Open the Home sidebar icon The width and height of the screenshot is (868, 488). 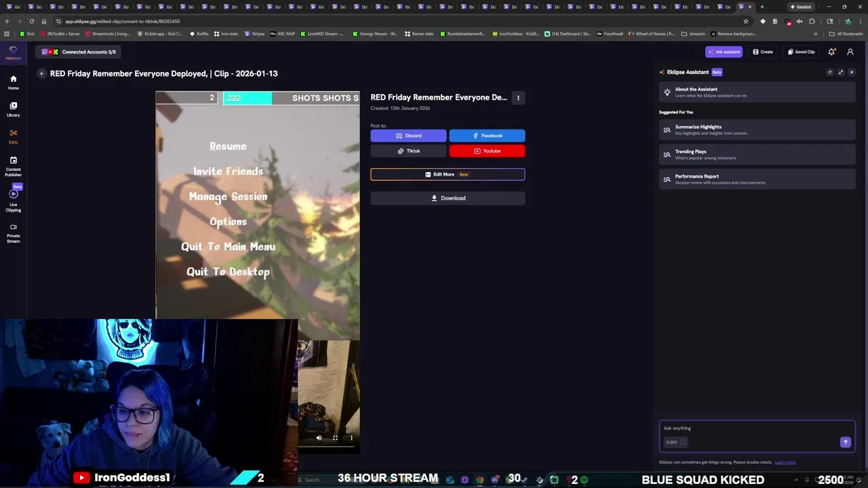[13, 83]
